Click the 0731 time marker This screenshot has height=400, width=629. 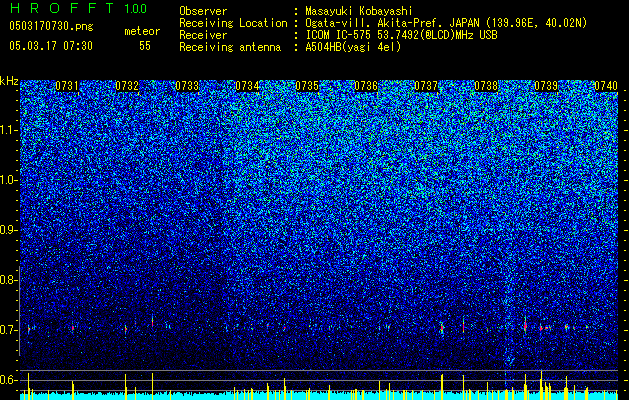(x=67, y=86)
